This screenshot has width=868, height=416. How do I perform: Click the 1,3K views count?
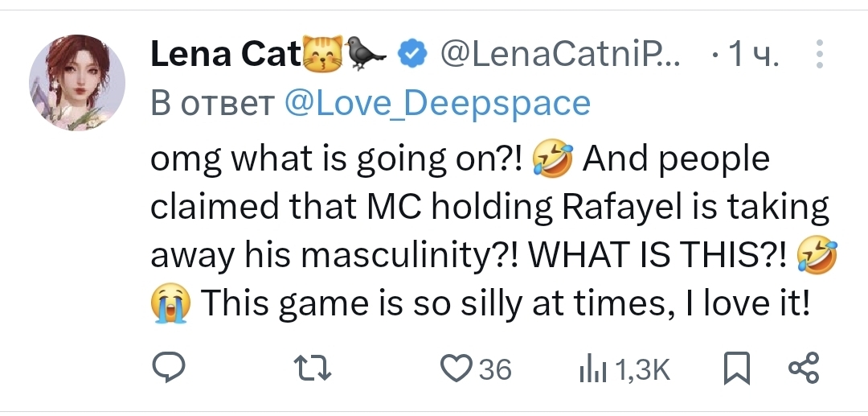pyautogui.click(x=642, y=370)
